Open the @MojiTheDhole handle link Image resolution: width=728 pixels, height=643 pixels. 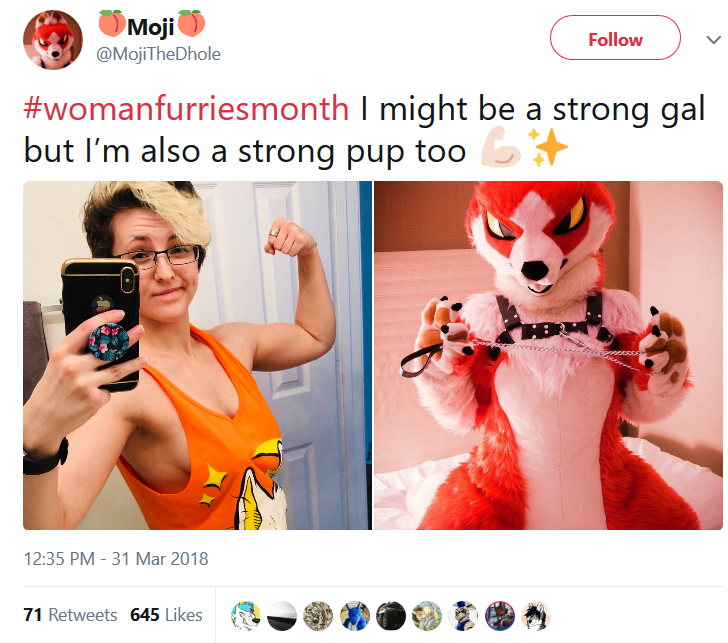pyautogui.click(x=158, y=54)
